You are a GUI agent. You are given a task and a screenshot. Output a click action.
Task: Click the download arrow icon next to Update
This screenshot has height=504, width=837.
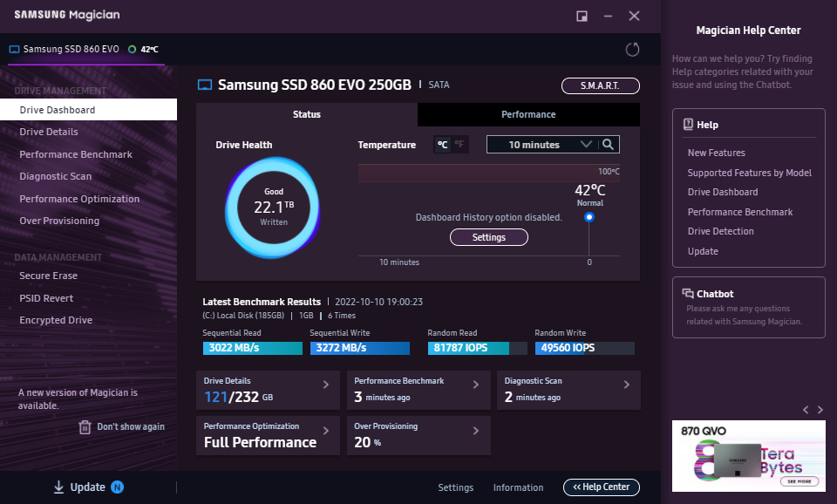tap(58, 487)
